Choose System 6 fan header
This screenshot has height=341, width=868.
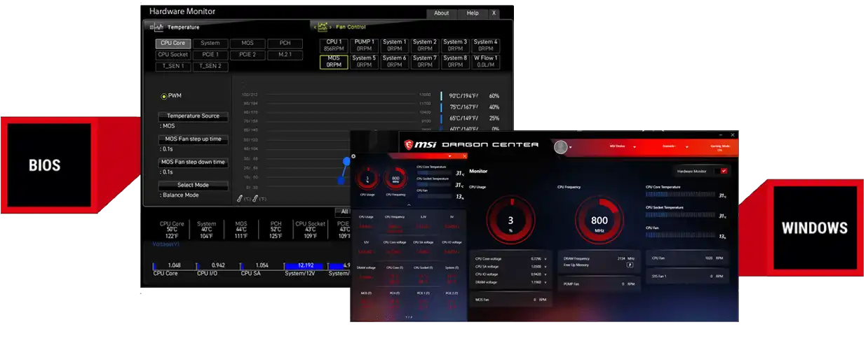point(394,62)
